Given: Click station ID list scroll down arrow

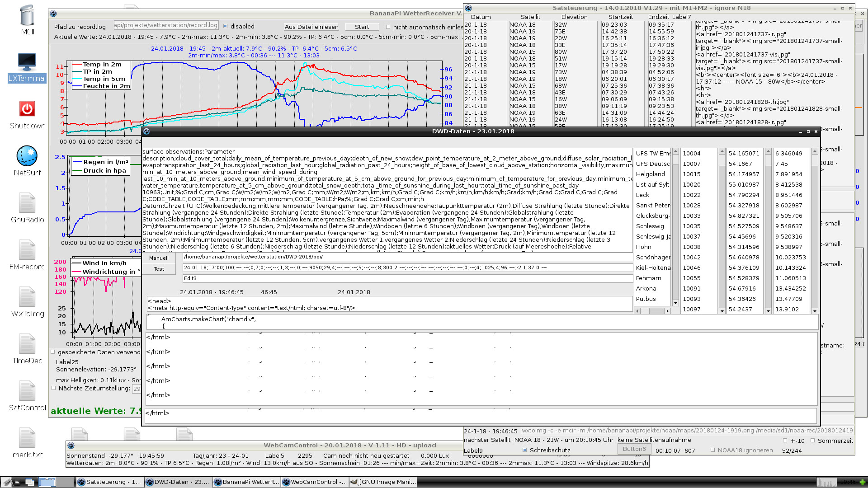Looking at the screenshot, I should [722, 311].
